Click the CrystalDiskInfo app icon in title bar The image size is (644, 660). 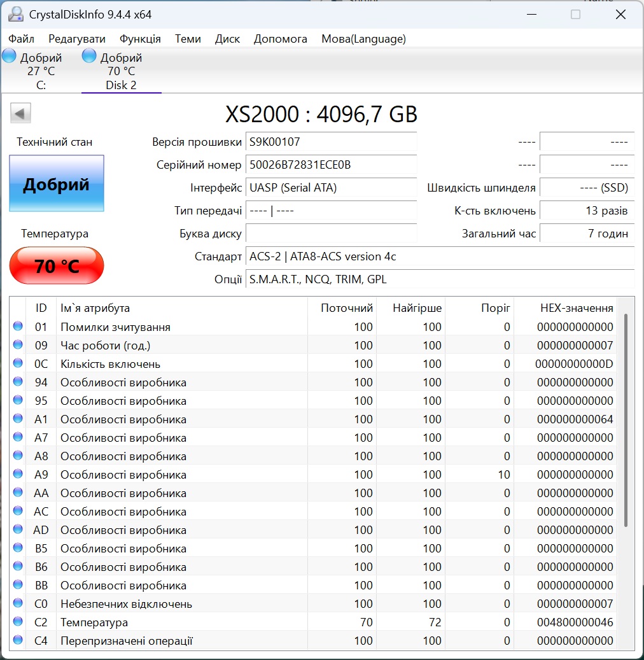(x=15, y=14)
